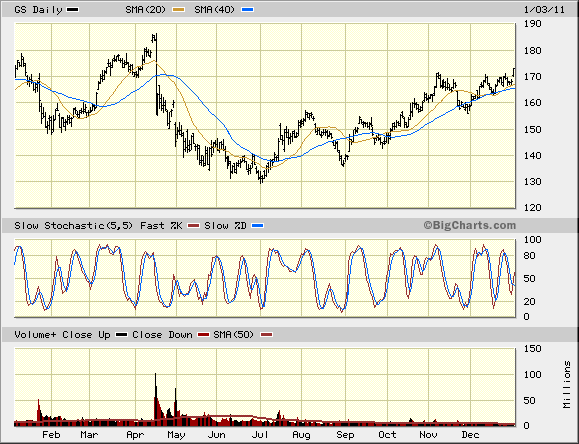Click the May month label
Image resolution: width=579 pixels, height=444 pixels.
coord(176,435)
